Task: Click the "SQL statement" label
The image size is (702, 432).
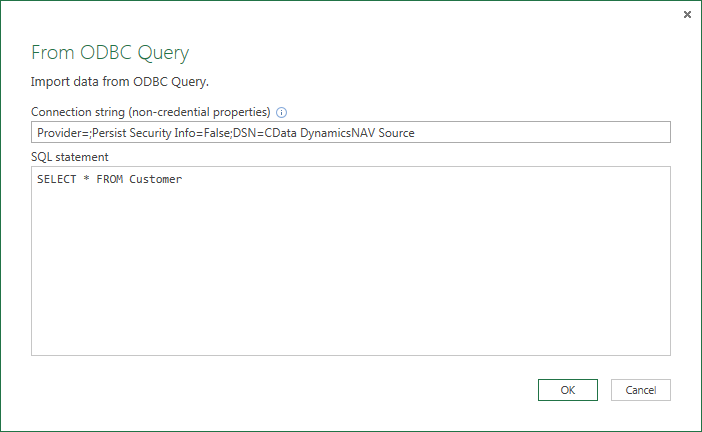Action: click(70, 157)
